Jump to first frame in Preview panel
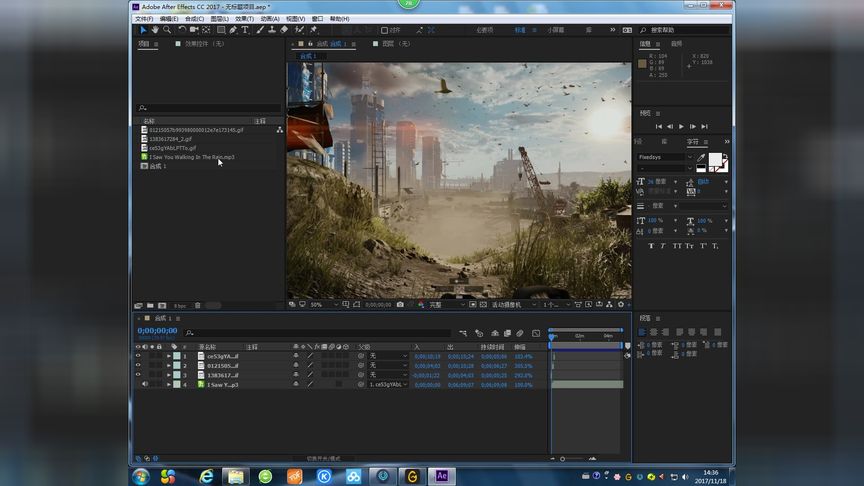 tap(658, 127)
